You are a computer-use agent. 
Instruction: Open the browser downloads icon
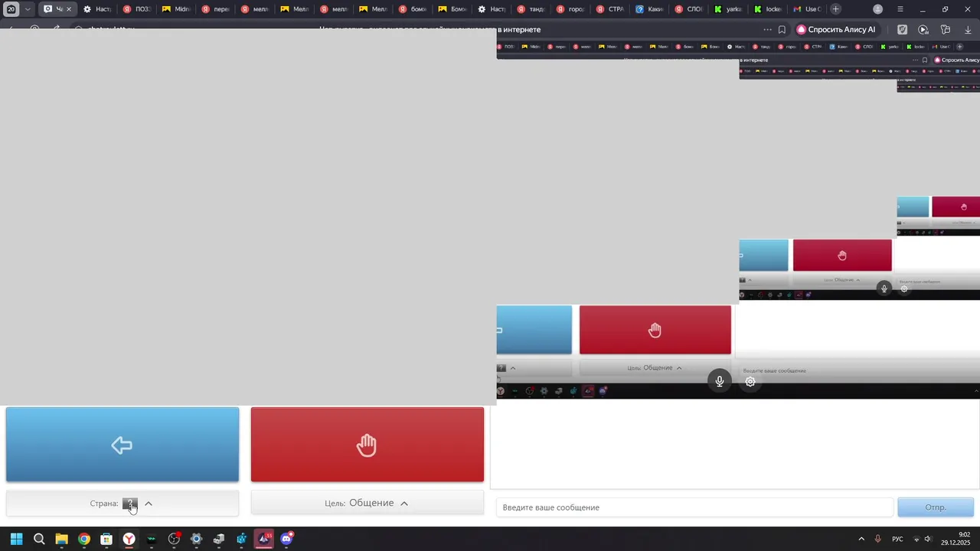coord(968,29)
